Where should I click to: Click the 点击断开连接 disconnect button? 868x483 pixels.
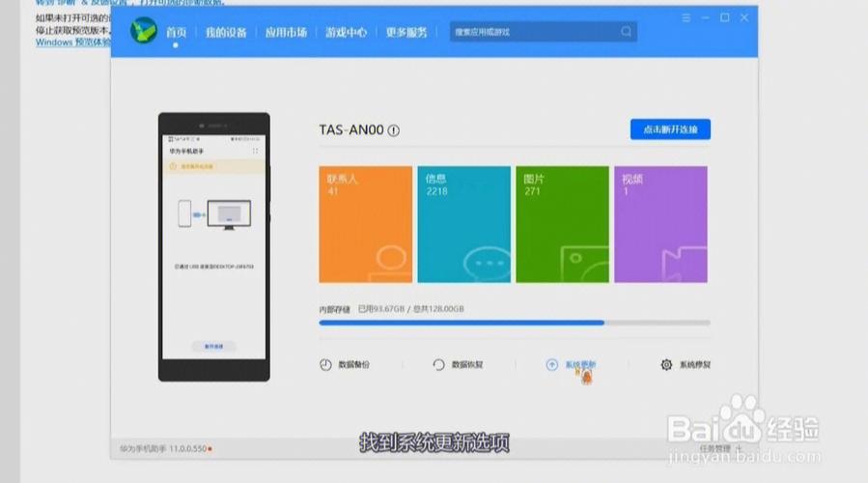coord(670,129)
